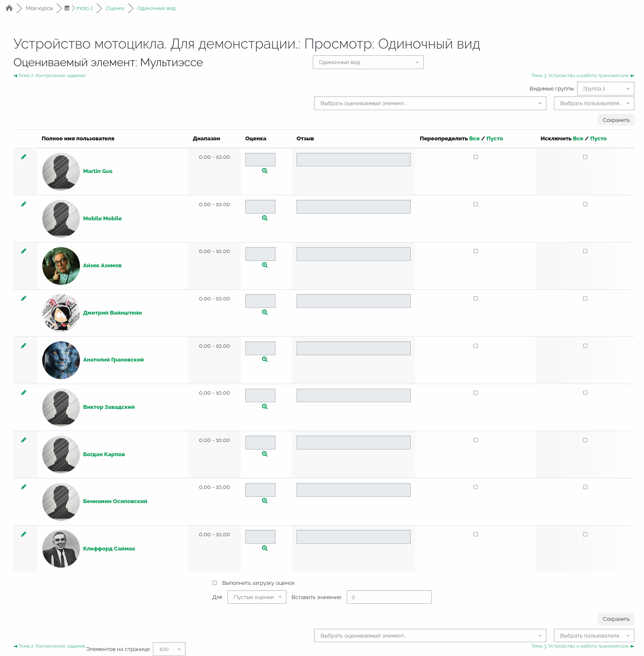Viewport: 644px width, 656px height.
Task: Open grade analysis magnifier for Дмитрий Вайнштейн
Action: [x=265, y=313]
